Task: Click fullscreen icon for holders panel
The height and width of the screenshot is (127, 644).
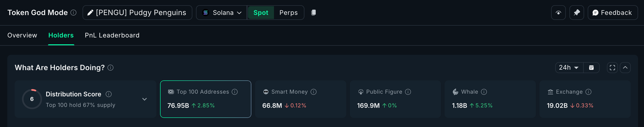Action: point(612,68)
